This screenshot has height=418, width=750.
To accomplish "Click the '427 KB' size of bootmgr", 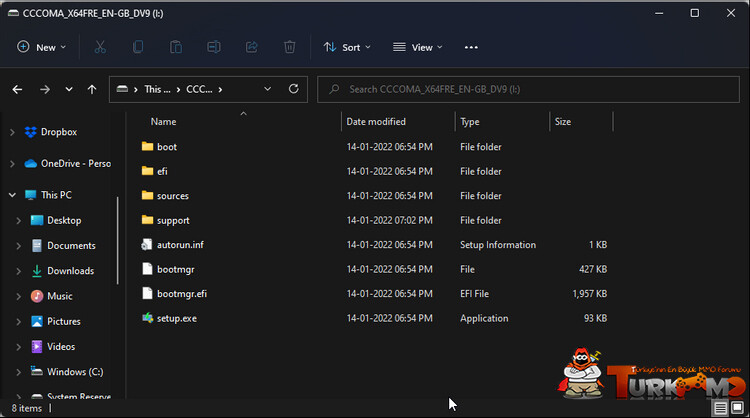I will [x=593, y=269].
